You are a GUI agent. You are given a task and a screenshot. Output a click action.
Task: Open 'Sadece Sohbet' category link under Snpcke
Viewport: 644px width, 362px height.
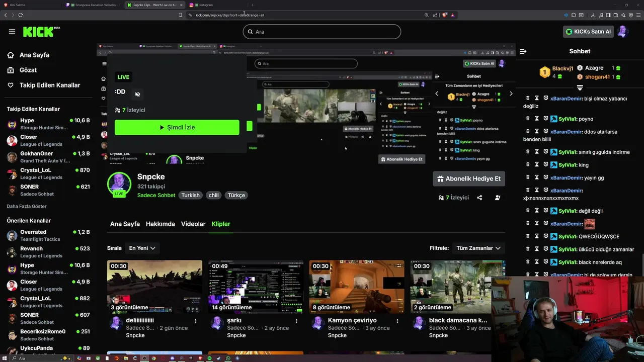click(x=156, y=195)
